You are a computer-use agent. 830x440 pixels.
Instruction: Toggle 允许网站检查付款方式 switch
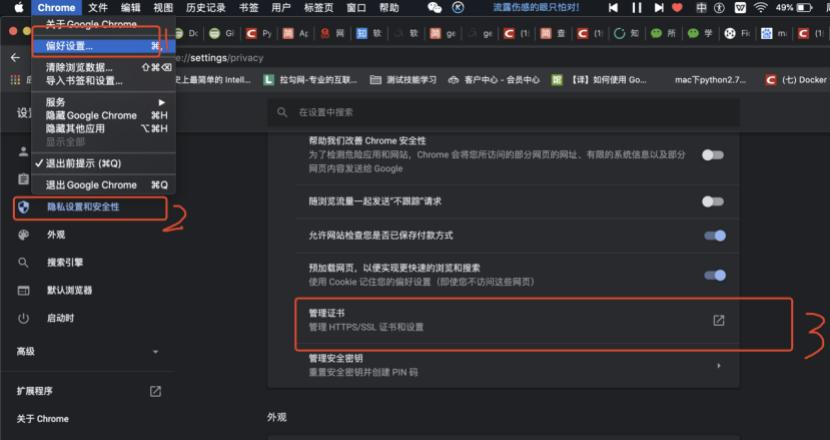point(715,236)
